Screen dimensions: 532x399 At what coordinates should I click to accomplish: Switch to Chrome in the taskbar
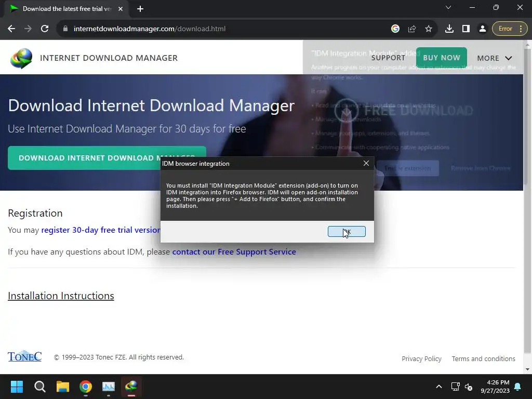[86, 387]
